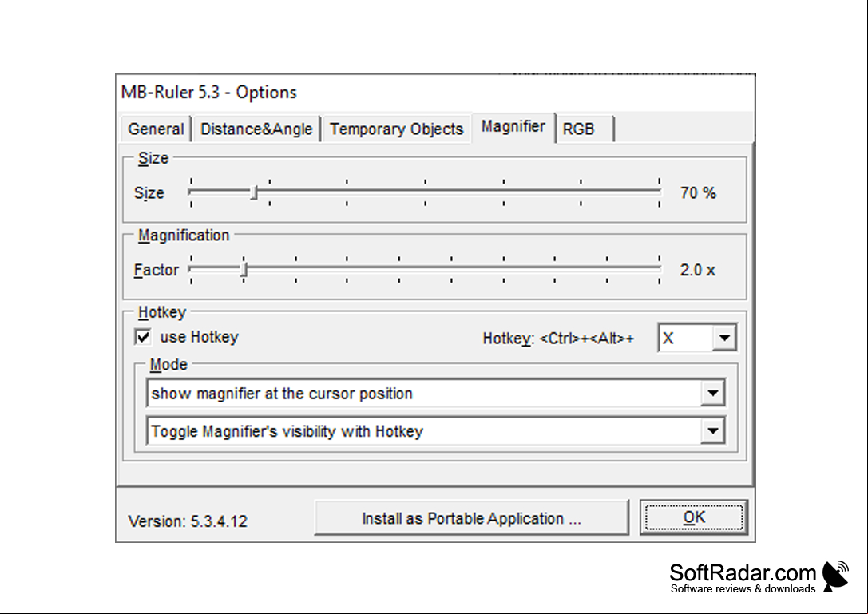This screenshot has height=614, width=868.
Task: Open the hotkey letter X dropdown
Action: click(x=724, y=338)
